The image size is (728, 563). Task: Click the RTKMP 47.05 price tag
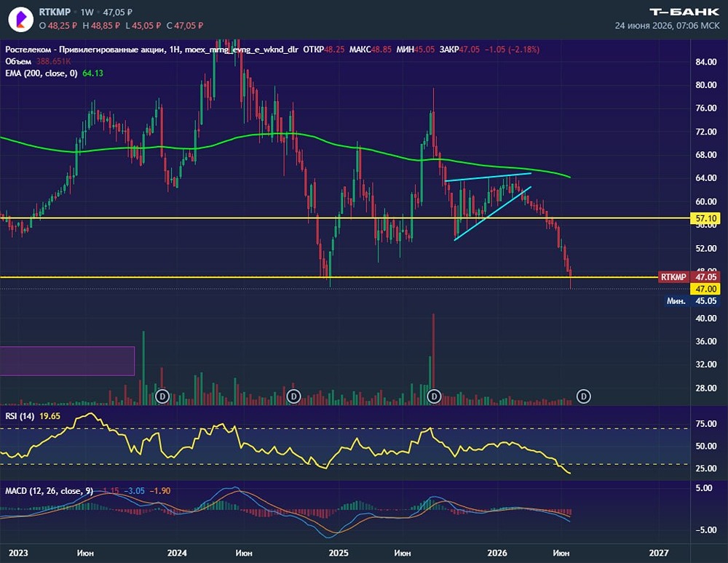[689, 277]
